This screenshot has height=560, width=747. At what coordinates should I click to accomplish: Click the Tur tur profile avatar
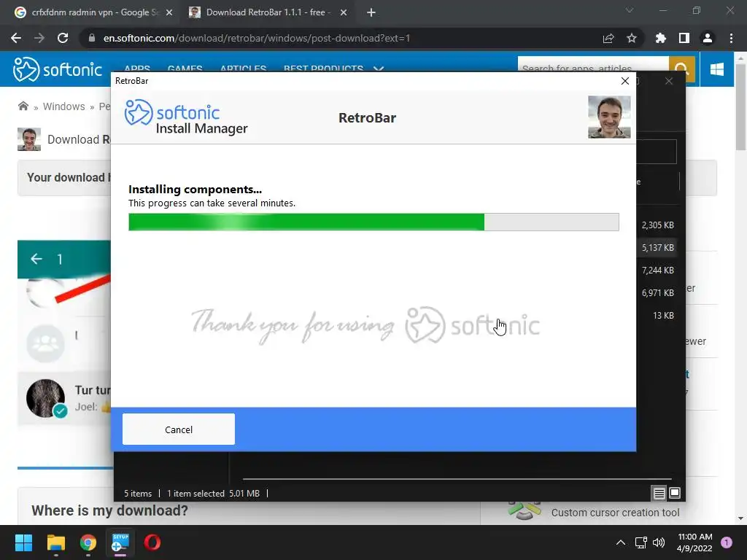(46, 398)
